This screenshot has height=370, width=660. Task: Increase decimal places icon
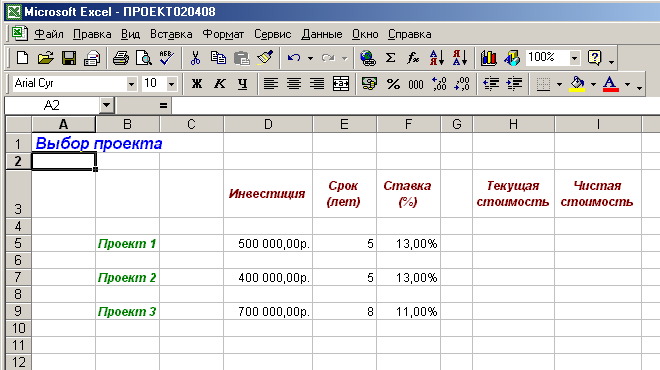[439, 84]
